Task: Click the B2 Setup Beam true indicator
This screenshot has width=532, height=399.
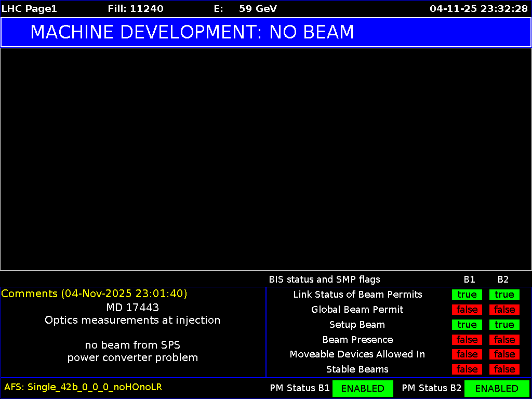Action: point(504,325)
